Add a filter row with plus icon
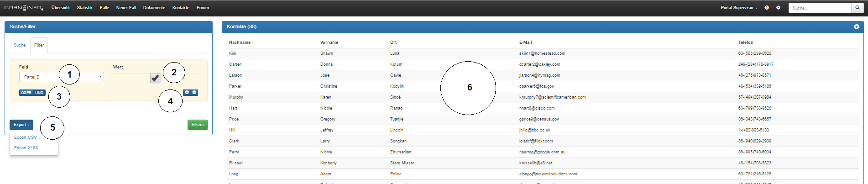The height and width of the screenshot is (184, 868). click(187, 93)
